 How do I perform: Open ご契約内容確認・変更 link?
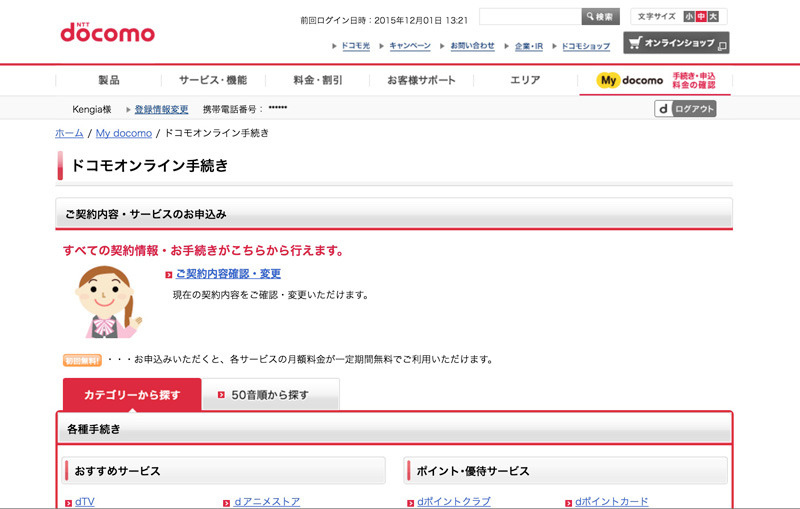(x=228, y=274)
